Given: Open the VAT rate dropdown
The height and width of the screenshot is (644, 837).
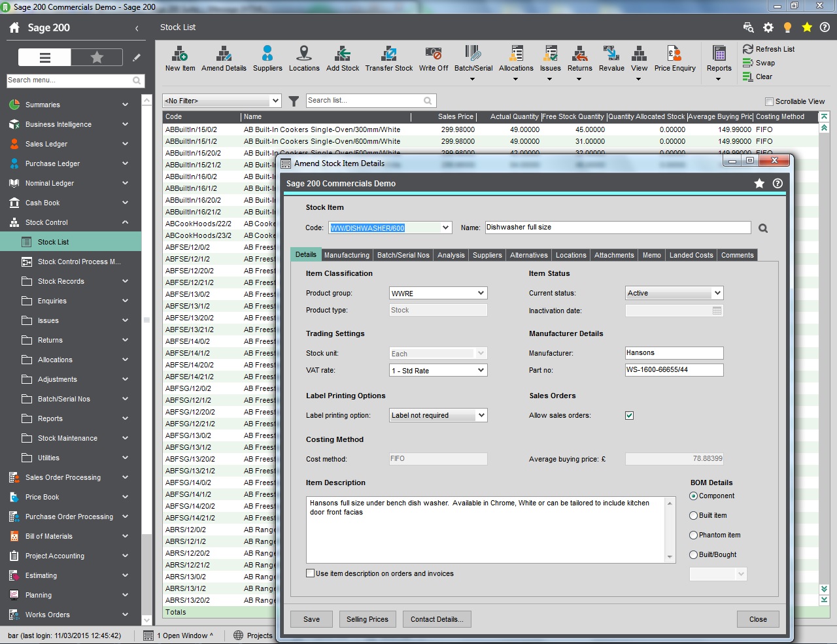Looking at the screenshot, I should (x=481, y=370).
